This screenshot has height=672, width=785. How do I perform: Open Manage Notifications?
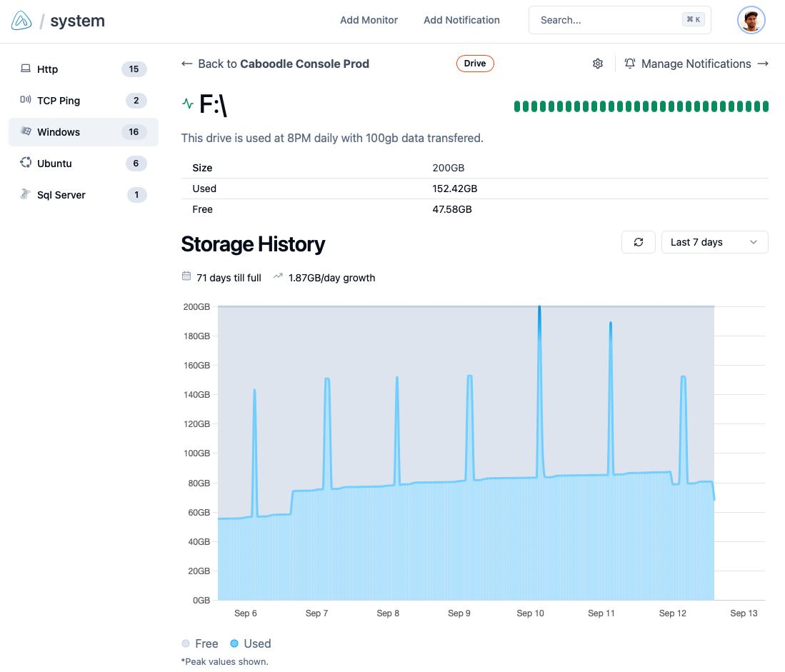pyautogui.click(x=696, y=64)
